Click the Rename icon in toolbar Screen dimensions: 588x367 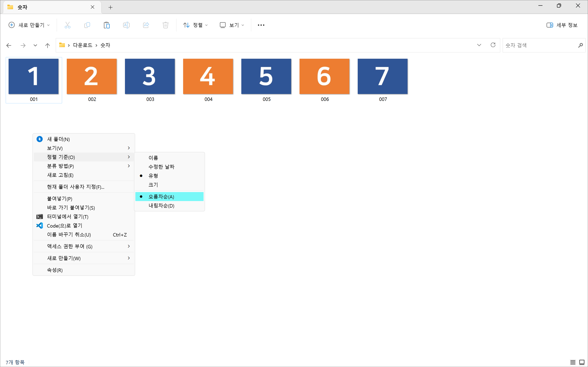click(x=126, y=25)
